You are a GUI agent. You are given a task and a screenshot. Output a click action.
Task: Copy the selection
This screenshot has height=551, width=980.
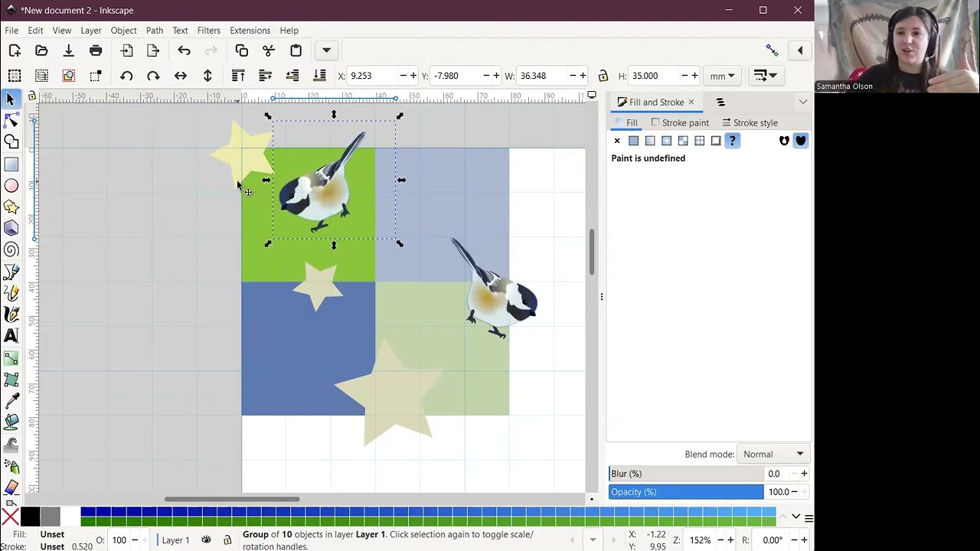242,51
